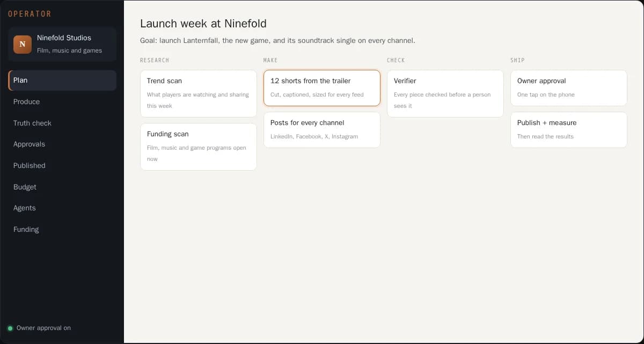The image size is (644, 344).
Task: Click the text Film, music and games
Action: click(69, 50)
